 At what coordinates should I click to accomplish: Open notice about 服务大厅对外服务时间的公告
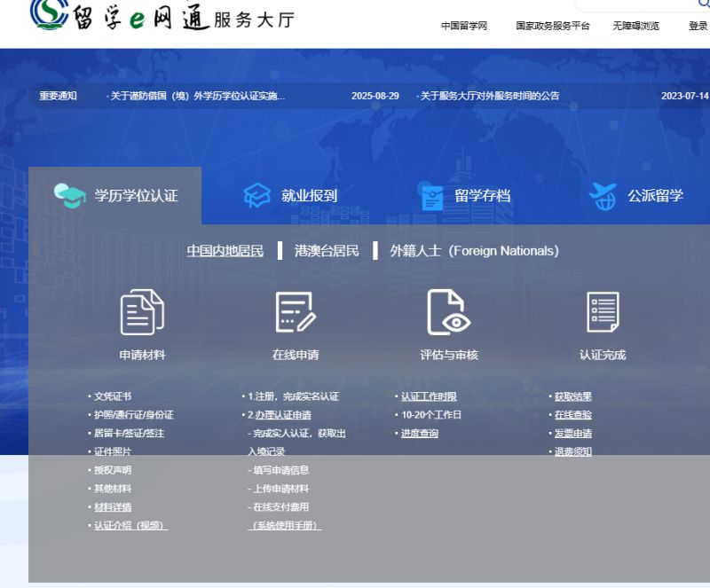[489, 96]
